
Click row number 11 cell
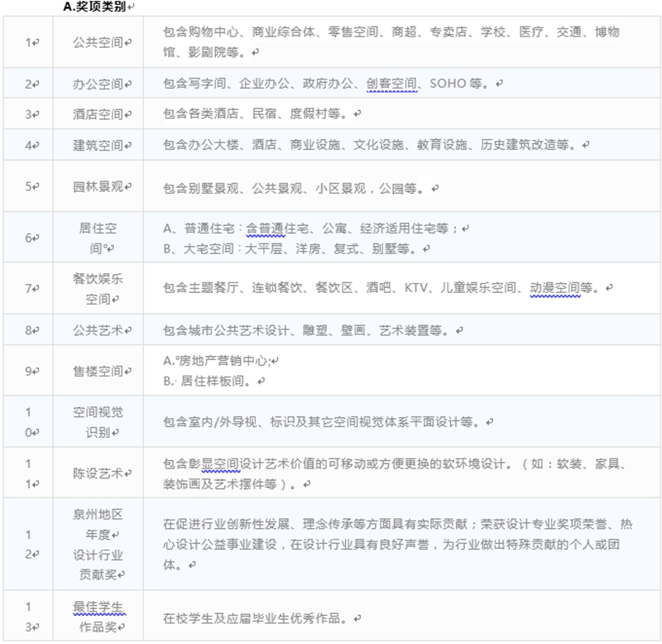pyautogui.click(x=28, y=473)
